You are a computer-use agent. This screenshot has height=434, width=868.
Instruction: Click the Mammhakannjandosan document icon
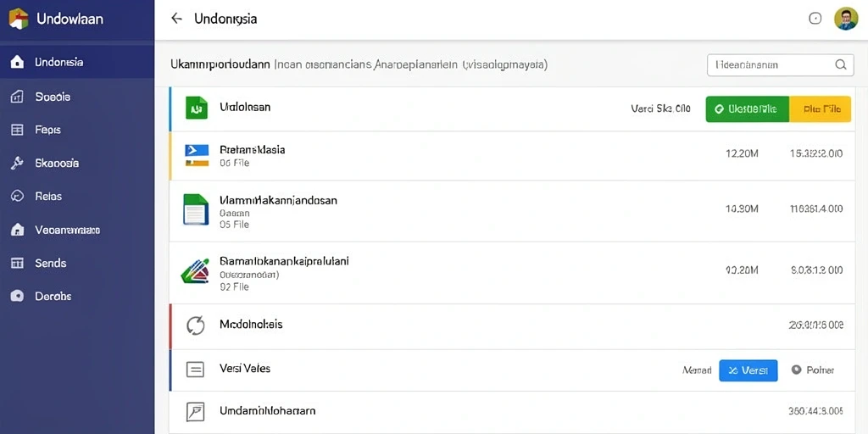click(196, 209)
